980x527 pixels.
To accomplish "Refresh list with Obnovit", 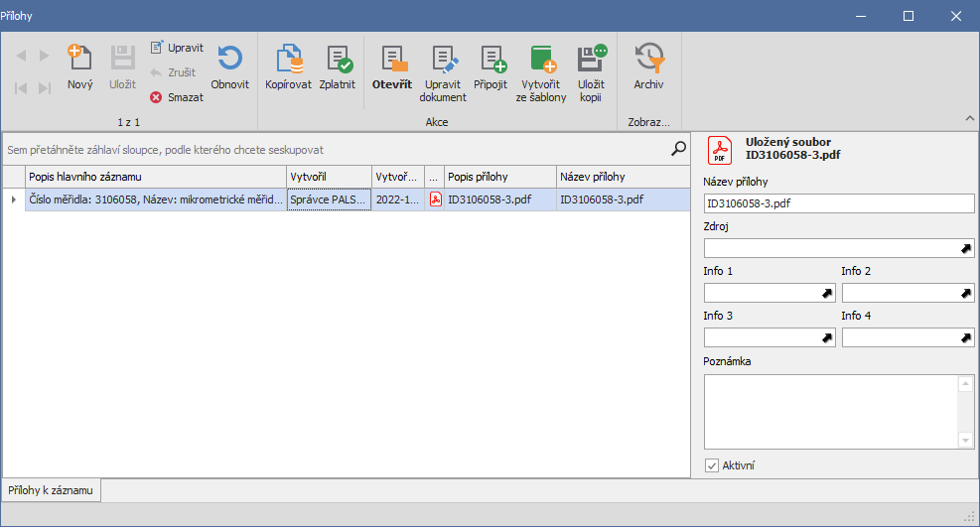I will tap(229, 67).
